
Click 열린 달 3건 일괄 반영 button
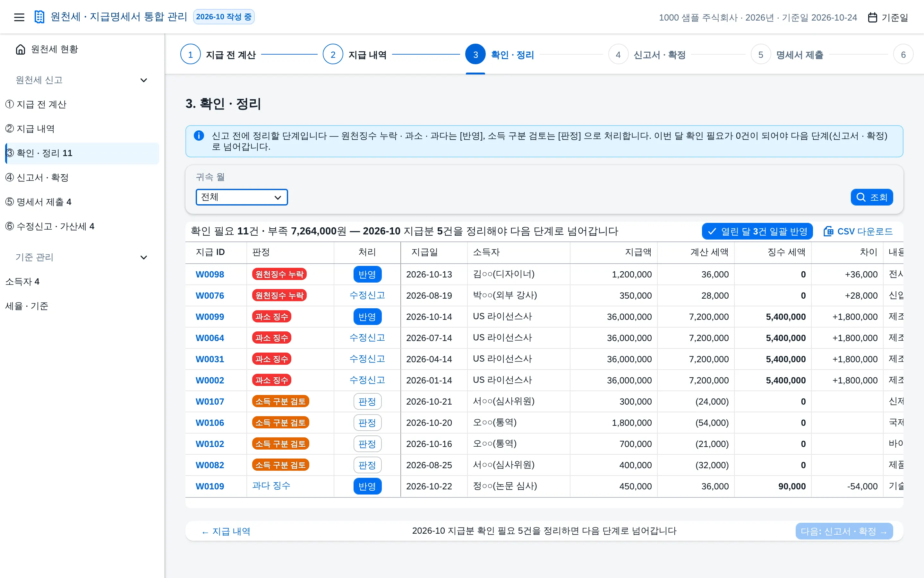point(757,231)
